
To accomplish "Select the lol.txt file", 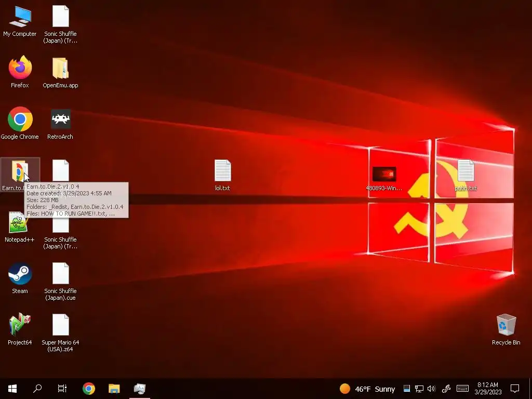I will pos(222,175).
